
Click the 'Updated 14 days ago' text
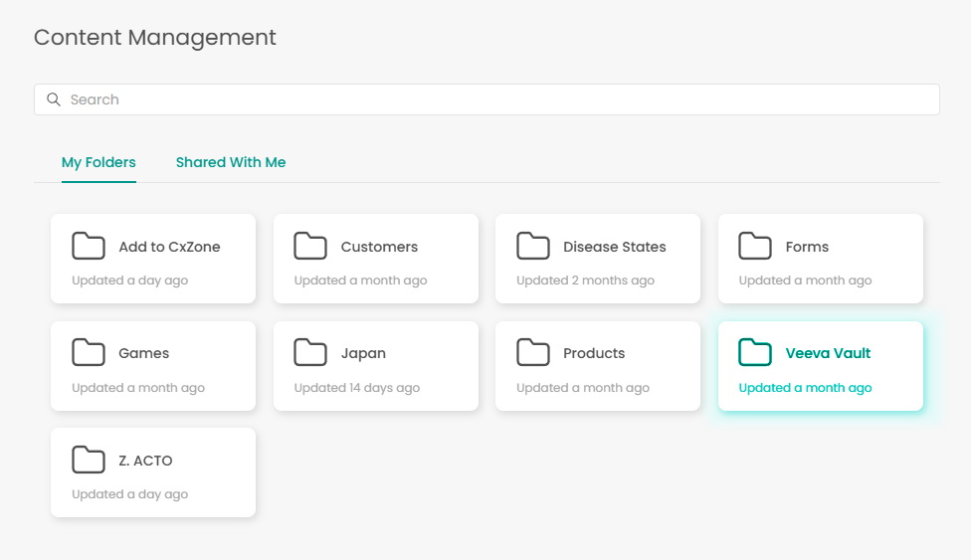356,388
